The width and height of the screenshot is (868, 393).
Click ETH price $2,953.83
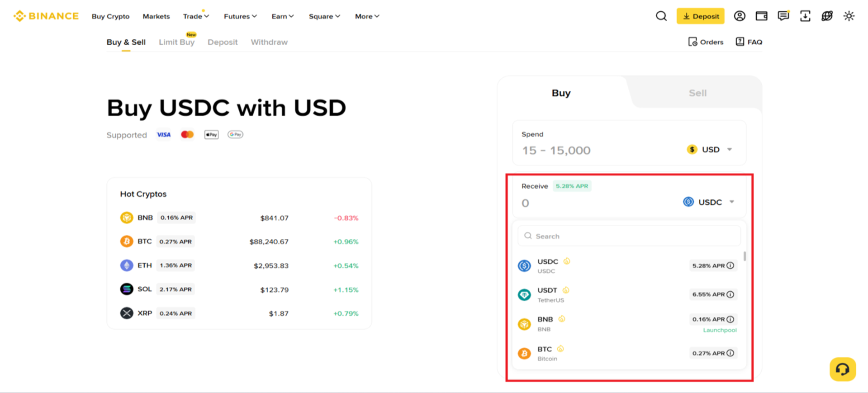271,266
